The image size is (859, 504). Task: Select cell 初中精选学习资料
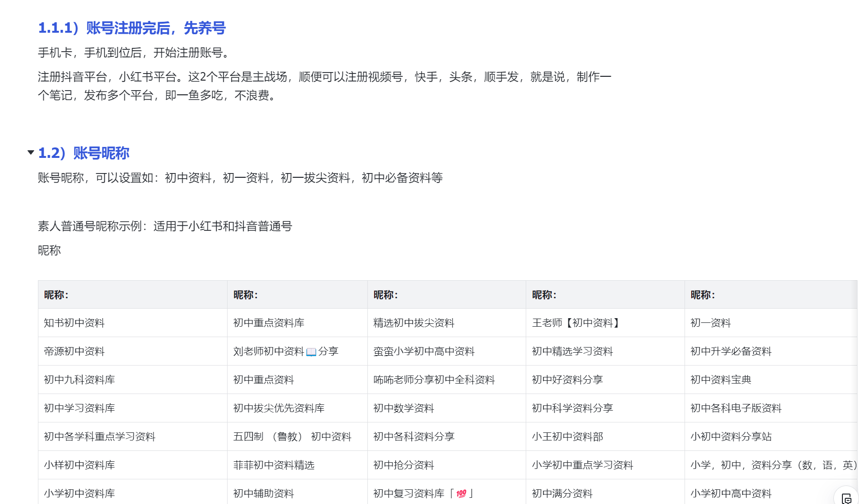[x=605, y=351]
